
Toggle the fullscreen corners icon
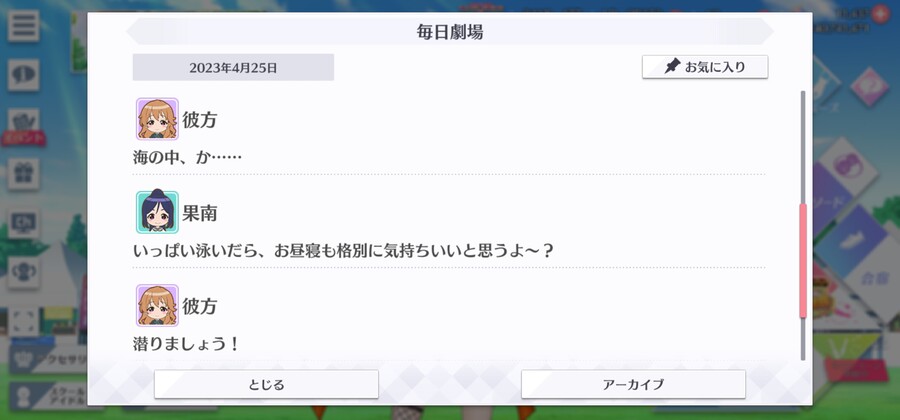tap(24, 321)
